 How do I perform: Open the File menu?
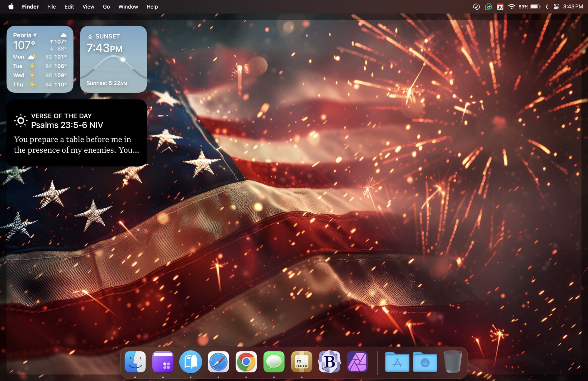(x=51, y=6)
